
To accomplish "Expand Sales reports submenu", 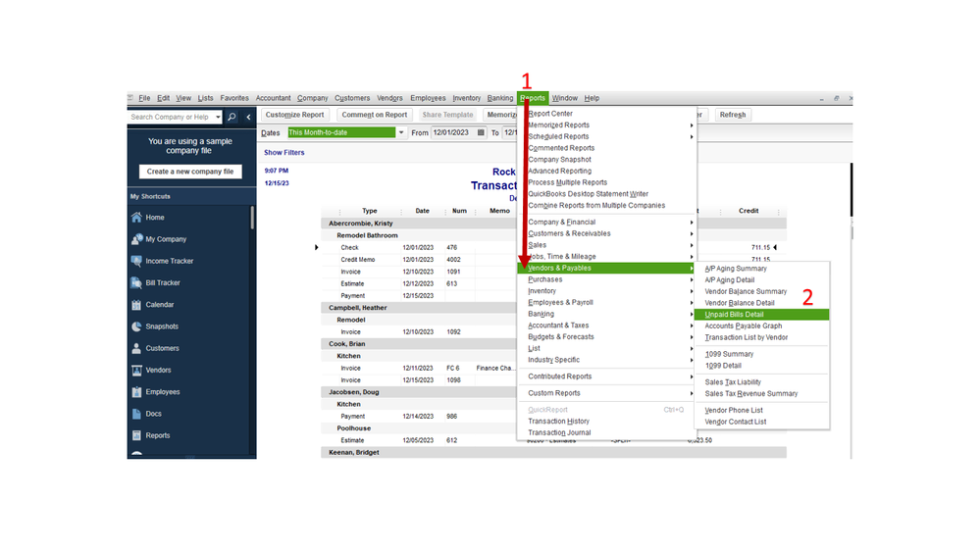I will pos(607,245).
